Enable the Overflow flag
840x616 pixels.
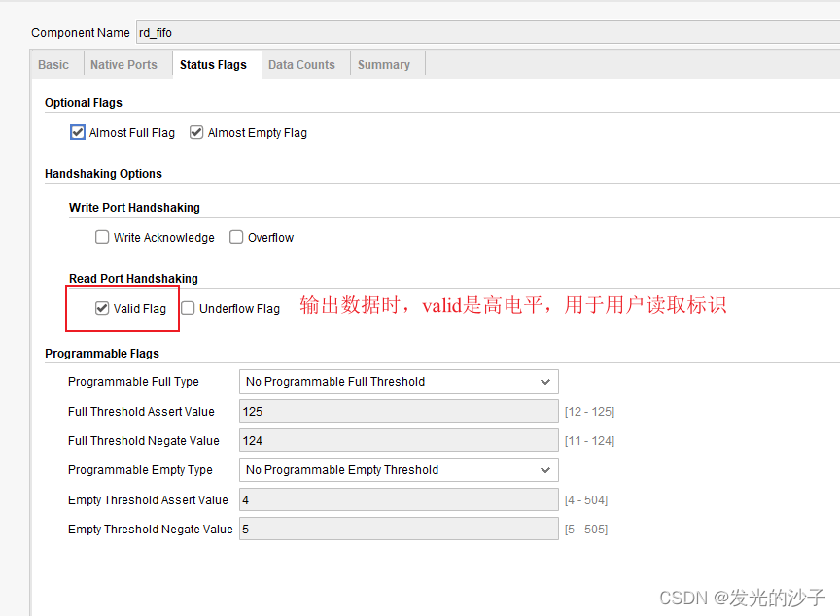click(x=235, y=237)
